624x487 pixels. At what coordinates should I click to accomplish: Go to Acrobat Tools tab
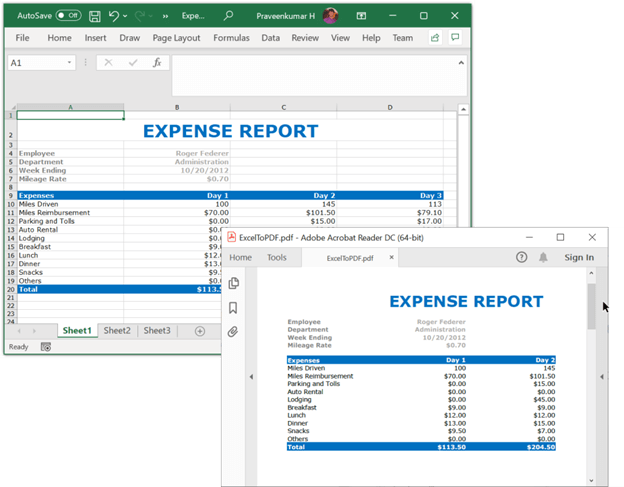tap(276, 257)
